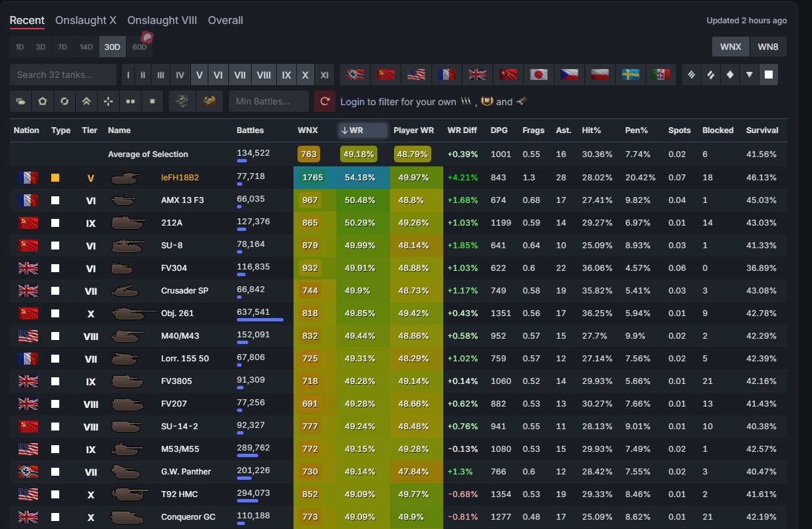Open the Overall tab
The width and height of the screenshot is (812, 529).
tap(226, 20)
